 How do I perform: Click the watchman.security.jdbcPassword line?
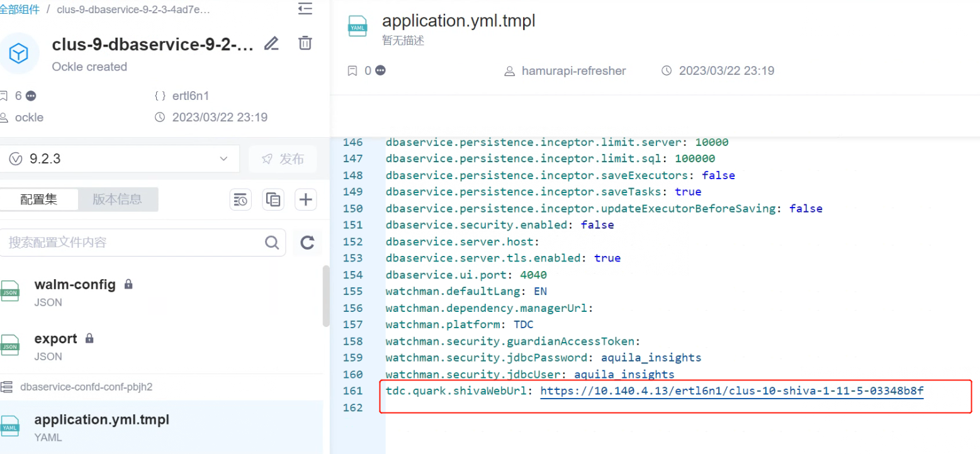point(543,358)
